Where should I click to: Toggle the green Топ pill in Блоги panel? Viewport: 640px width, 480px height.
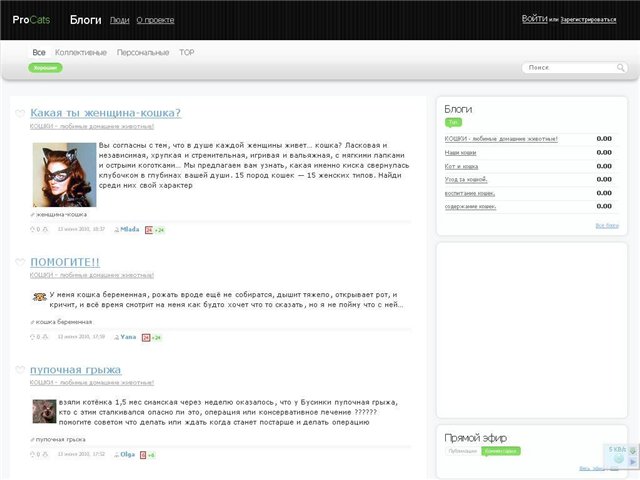pos(453,122)
